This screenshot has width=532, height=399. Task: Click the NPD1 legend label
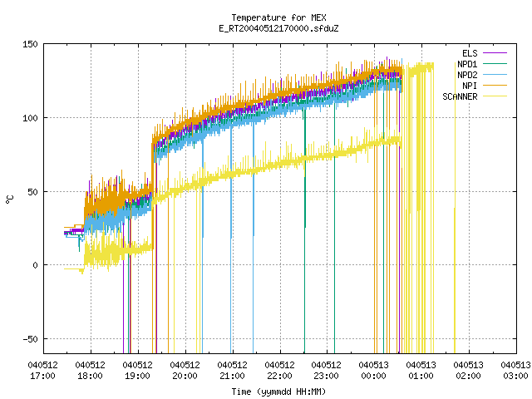point(467,64)
